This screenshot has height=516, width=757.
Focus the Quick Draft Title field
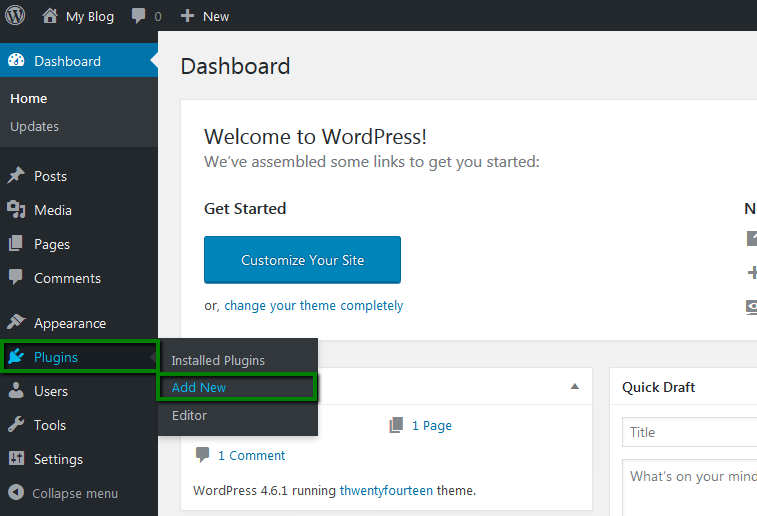click(x=689, y=432)
